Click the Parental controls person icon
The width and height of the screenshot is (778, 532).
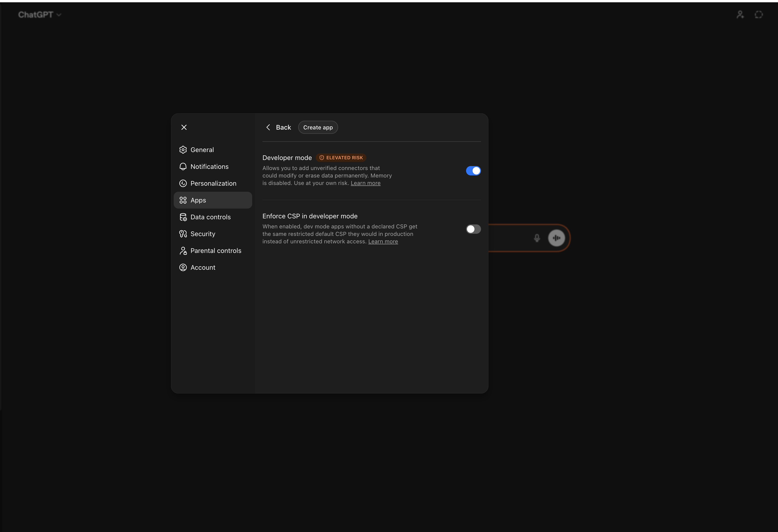pos(183,251)
